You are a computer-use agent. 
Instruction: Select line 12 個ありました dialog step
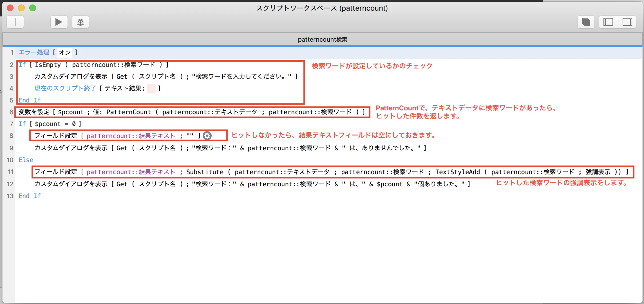[x=252, y=184]
